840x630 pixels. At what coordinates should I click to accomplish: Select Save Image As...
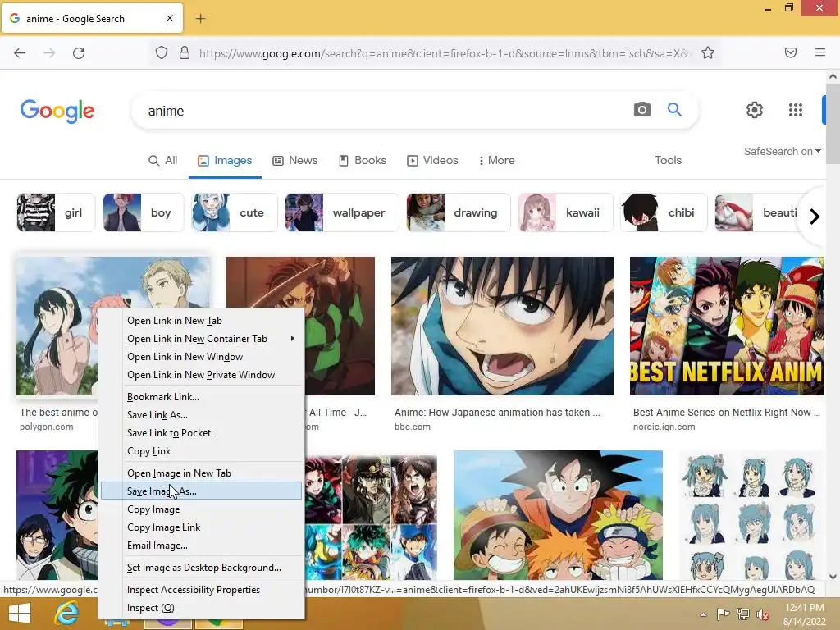(x=202, y=491)
